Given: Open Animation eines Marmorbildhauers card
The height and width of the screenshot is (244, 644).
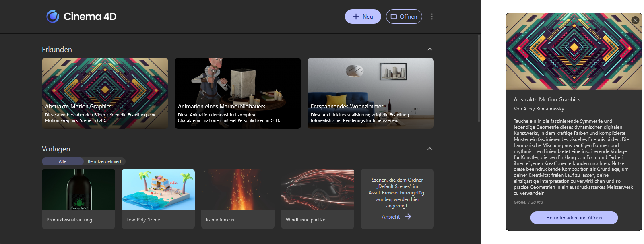Looking at the screenshot, I should click(x=237, y=93).
